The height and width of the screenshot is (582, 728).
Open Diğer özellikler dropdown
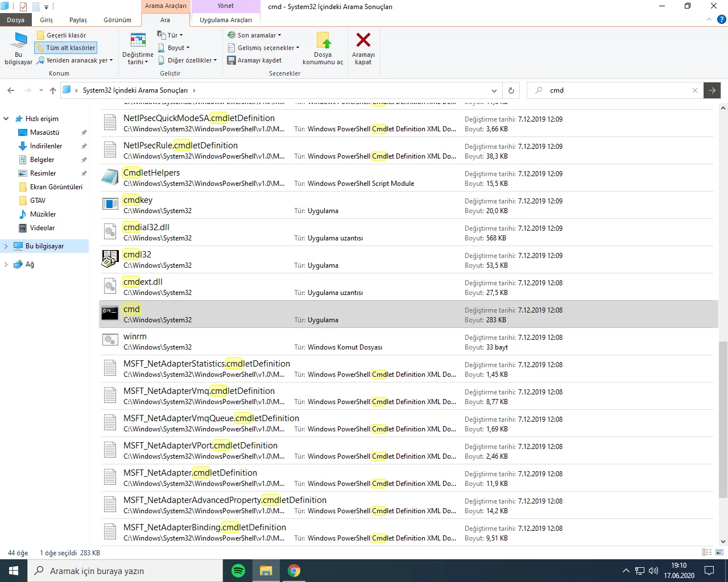tap(187, 60)
